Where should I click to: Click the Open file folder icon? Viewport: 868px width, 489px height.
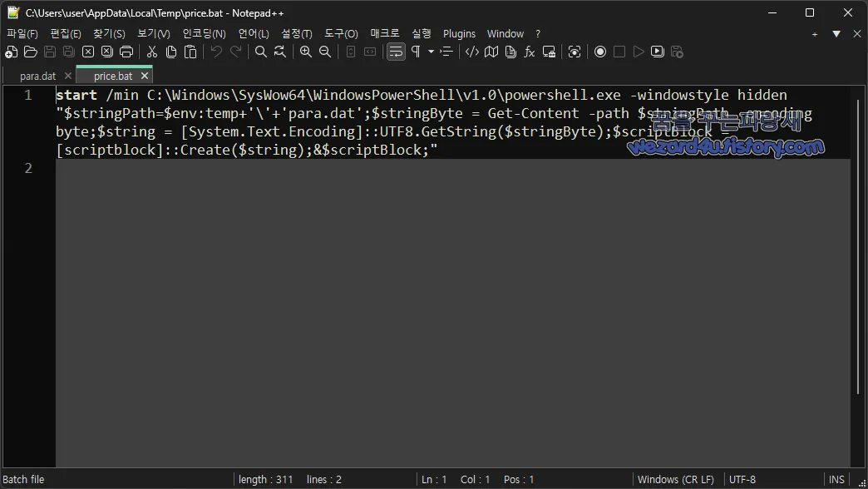click(31, 52)
